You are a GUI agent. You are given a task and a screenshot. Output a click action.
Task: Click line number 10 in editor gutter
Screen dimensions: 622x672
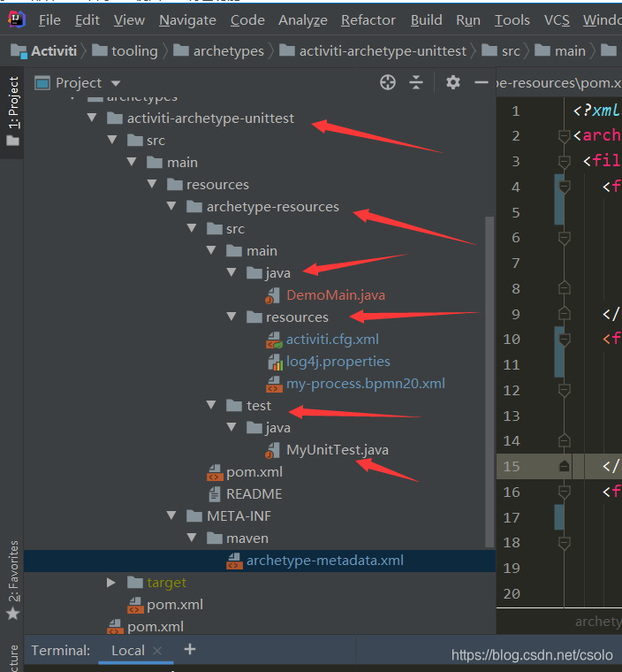(512, 340)
